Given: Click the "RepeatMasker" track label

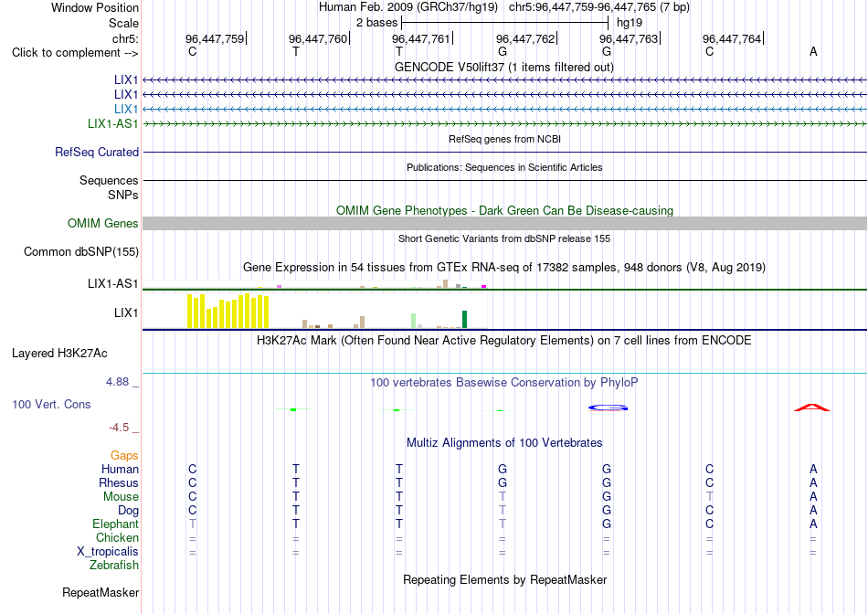Looking at the screenshot, I should point(101,592).
